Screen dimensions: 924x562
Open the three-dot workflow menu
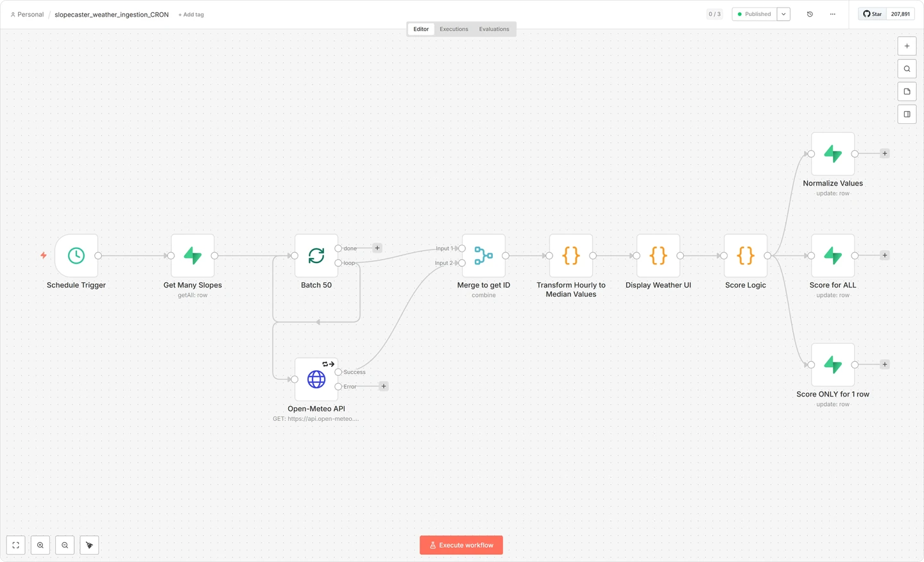point(833,14)
